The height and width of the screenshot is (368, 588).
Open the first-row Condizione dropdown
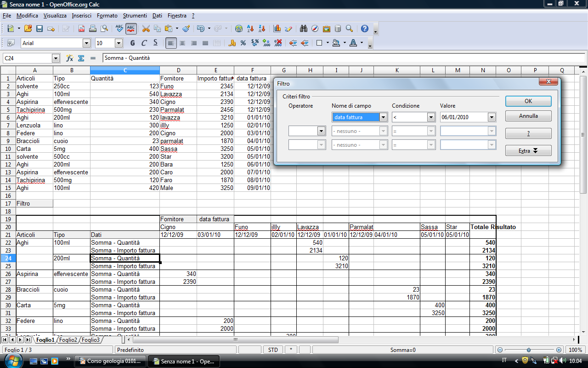[x=431, y=117]
